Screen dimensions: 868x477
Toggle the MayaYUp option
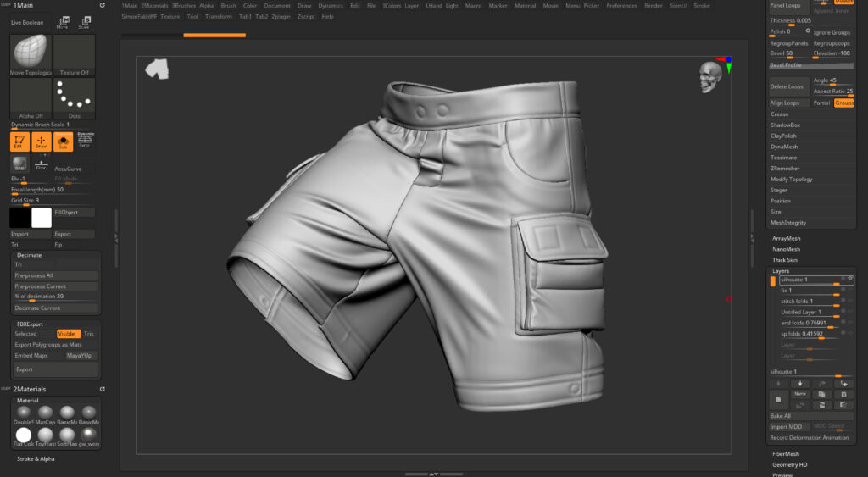pyautogui.click(x=81, y=356)
